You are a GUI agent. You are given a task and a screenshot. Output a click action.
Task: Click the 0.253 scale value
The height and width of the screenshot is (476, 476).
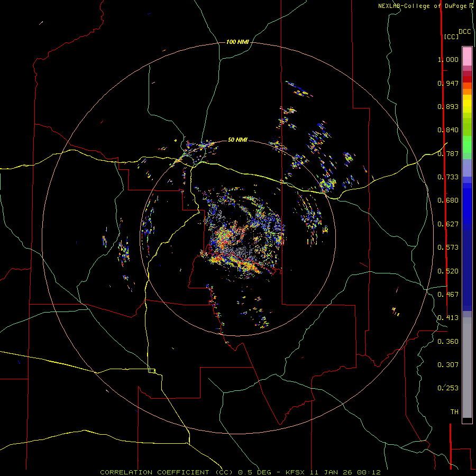[x=448, y=388]
